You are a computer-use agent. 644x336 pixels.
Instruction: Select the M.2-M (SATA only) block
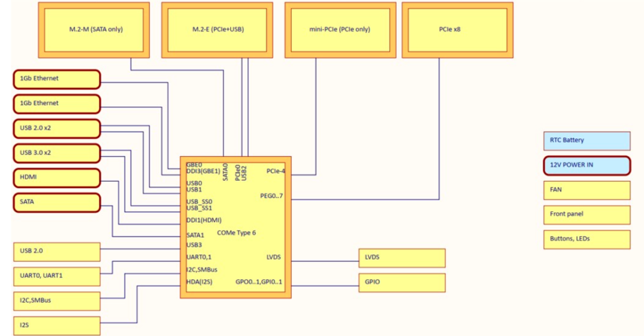(94, 29)
